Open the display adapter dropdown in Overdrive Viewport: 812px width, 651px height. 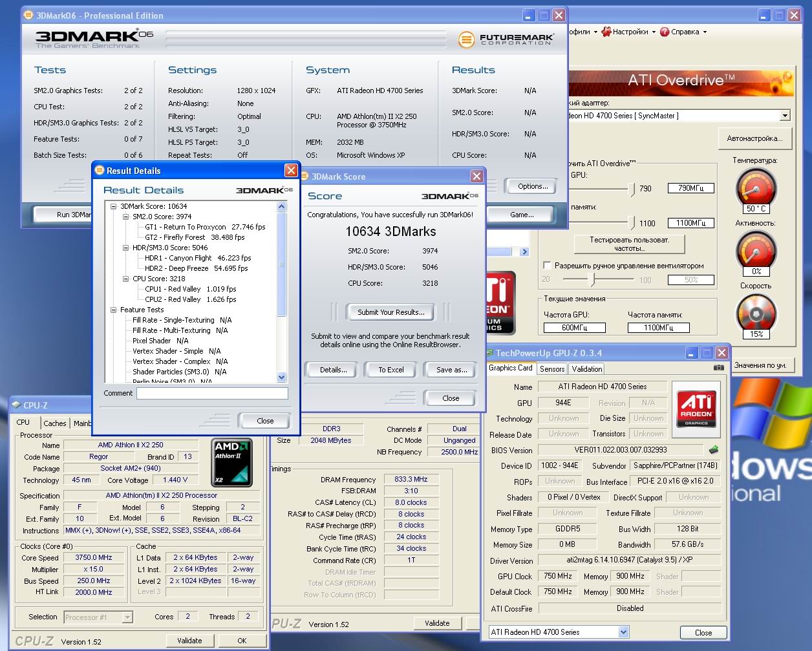pyautogui.click(x=785, y=115)
